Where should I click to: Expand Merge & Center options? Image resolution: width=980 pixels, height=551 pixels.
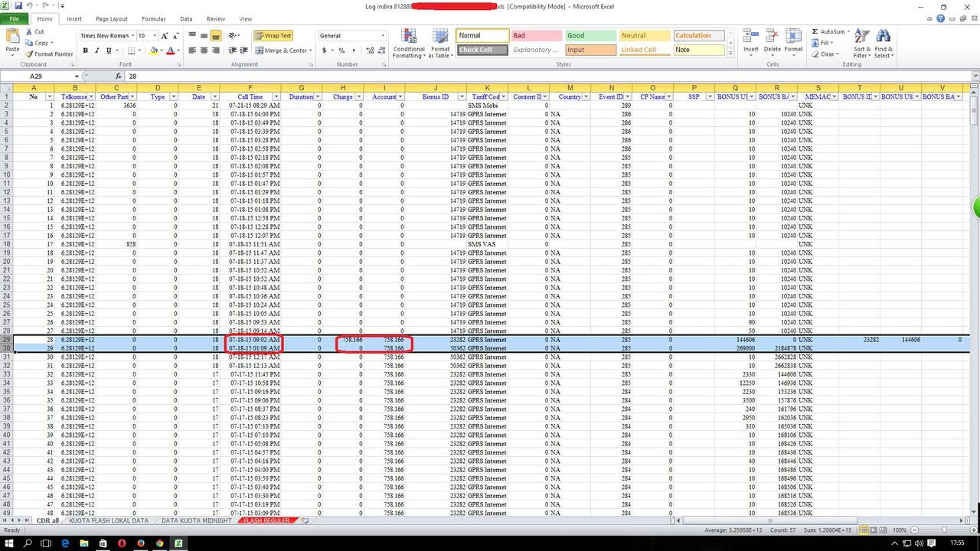coord(311,51)
